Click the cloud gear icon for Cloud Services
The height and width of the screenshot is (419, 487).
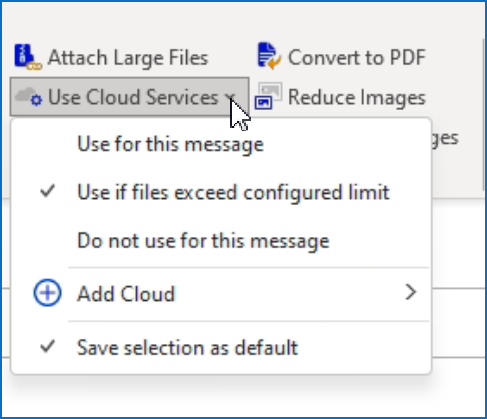(x=29, y=97)
